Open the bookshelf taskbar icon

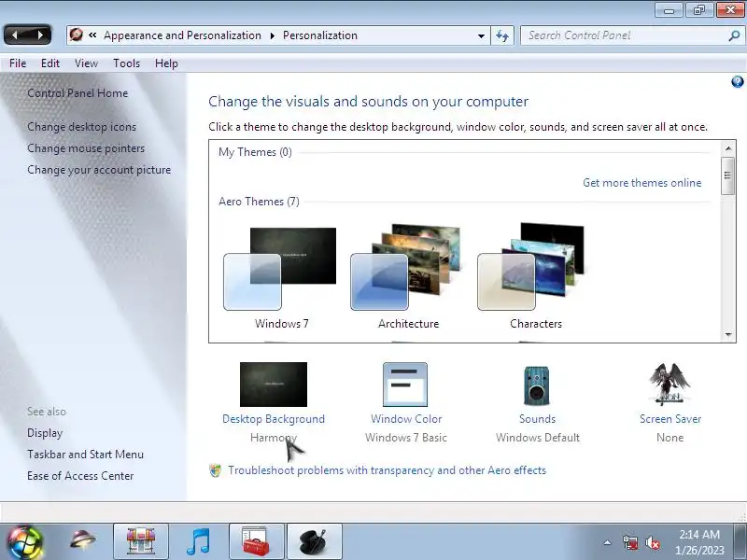[141, 541]
